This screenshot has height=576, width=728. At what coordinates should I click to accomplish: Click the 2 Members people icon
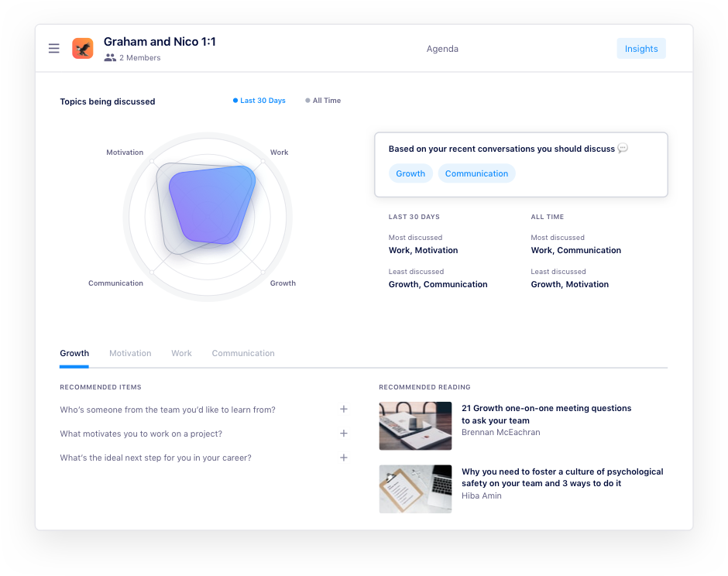pyautogui.click(x=110, y=57)
